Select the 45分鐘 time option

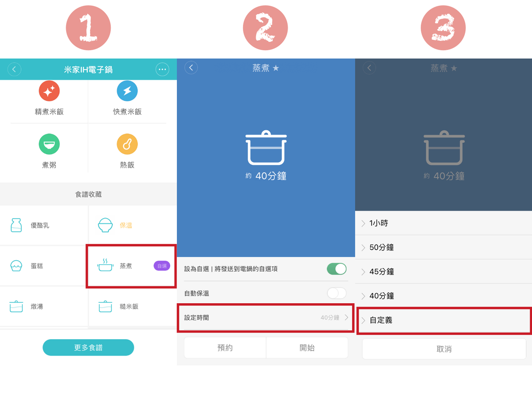pos(443,272)
